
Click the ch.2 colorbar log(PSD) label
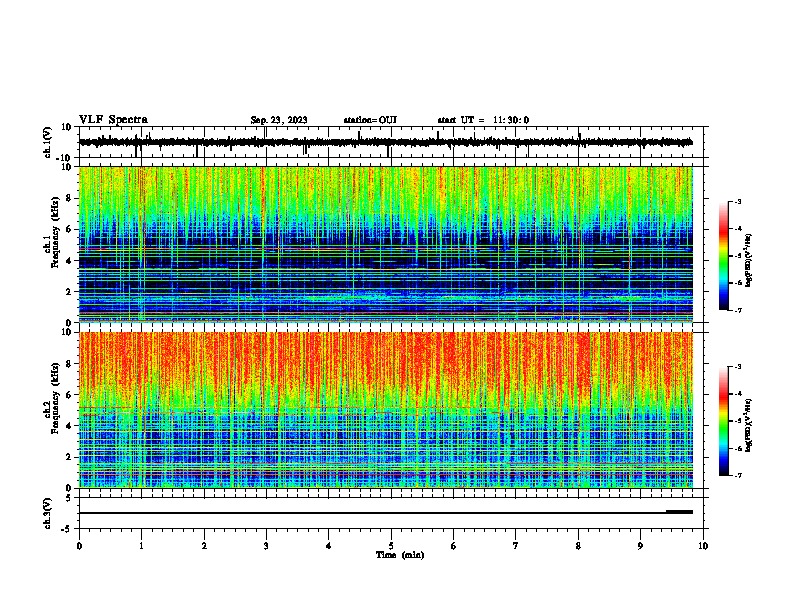click(x=749, y=425)
